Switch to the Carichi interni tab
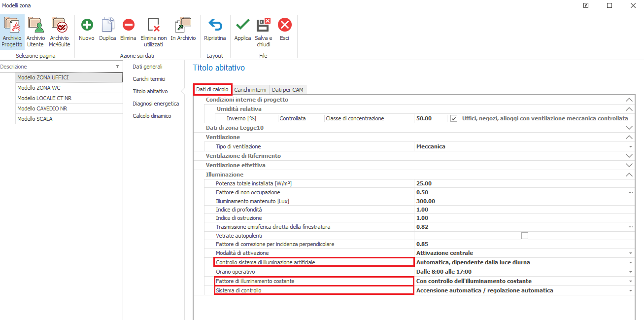This screenshot has width=644, height=320. (x=250, y=90)
